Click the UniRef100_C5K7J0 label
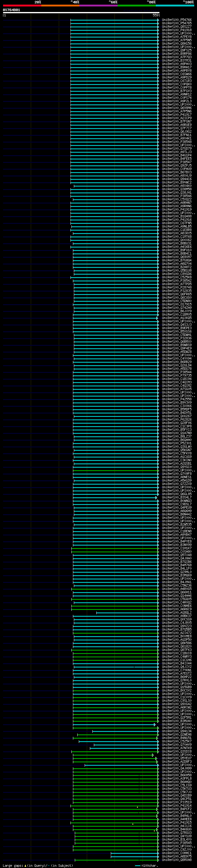Screen dimensions: 197x868 tap(176, 792)
